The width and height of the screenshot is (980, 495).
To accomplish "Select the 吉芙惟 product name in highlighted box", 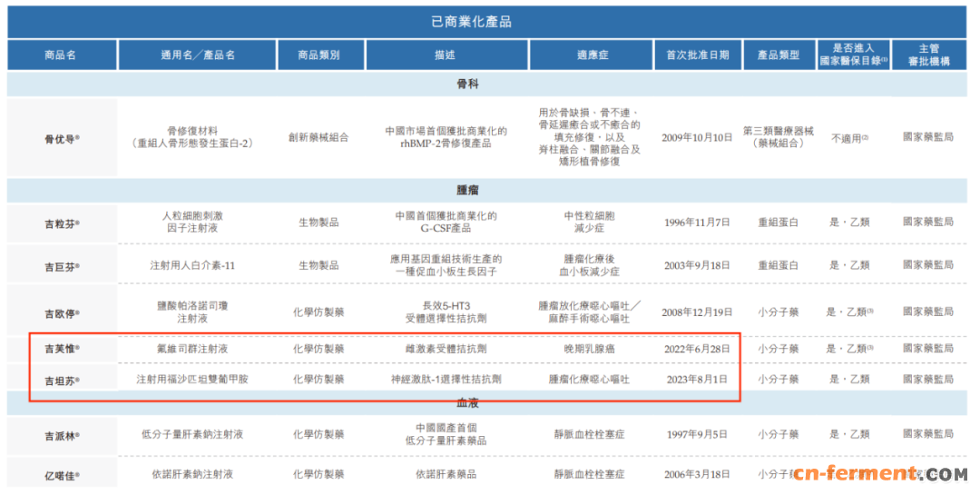I will [x=62, y=349].
